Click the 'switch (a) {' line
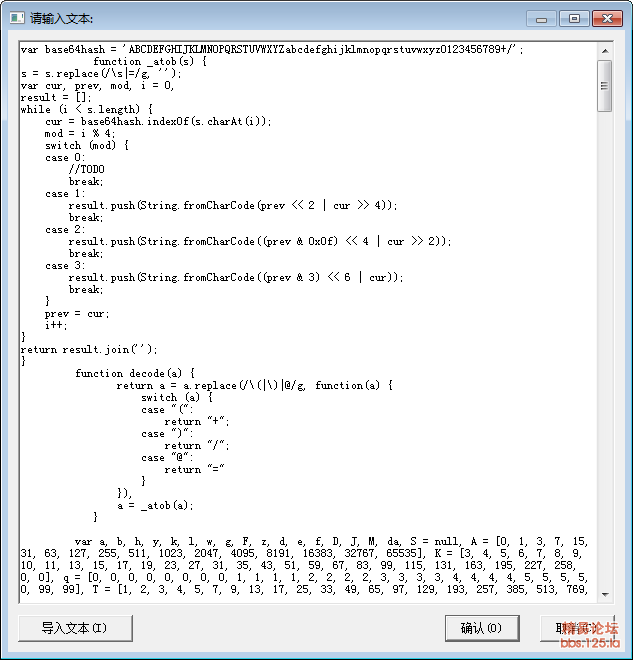 tap(177, 397)
